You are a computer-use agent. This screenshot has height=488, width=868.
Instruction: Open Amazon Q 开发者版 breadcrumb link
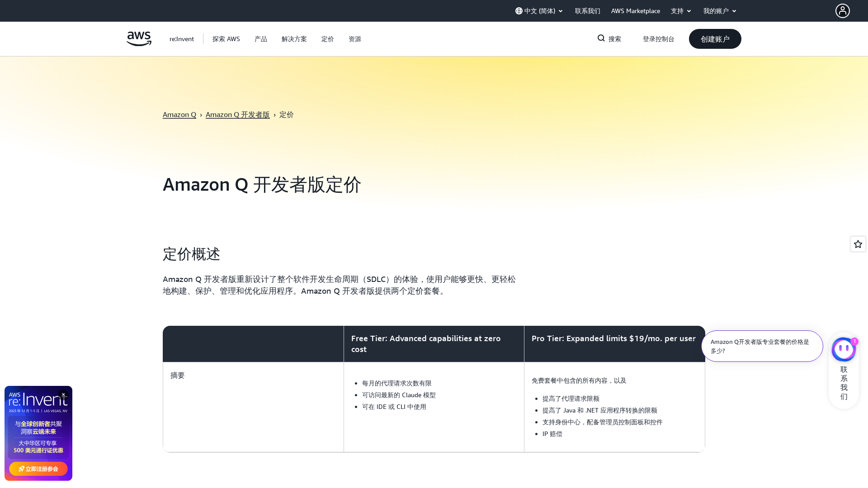point(237,115)
